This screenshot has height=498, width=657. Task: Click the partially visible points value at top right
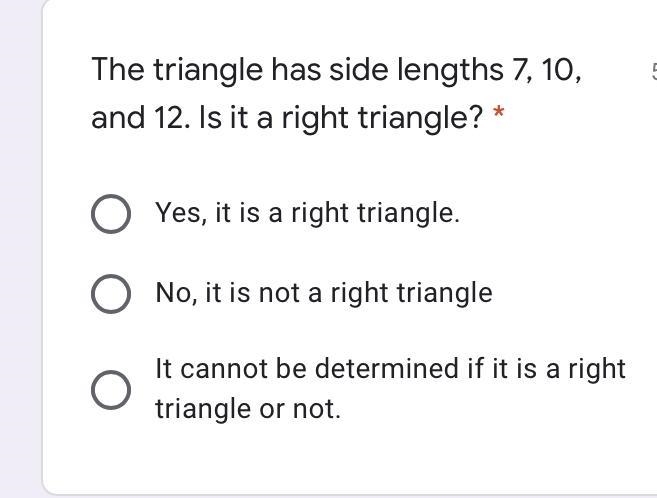click(654, 71)
